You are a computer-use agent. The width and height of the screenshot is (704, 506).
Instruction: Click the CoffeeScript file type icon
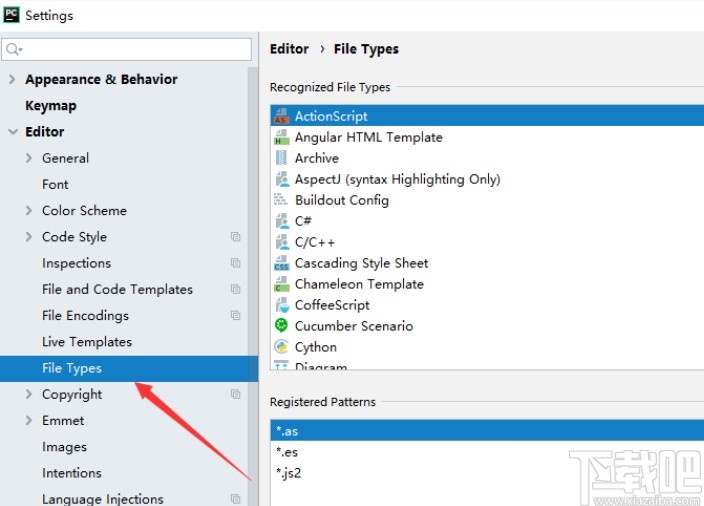coord(281,306)
